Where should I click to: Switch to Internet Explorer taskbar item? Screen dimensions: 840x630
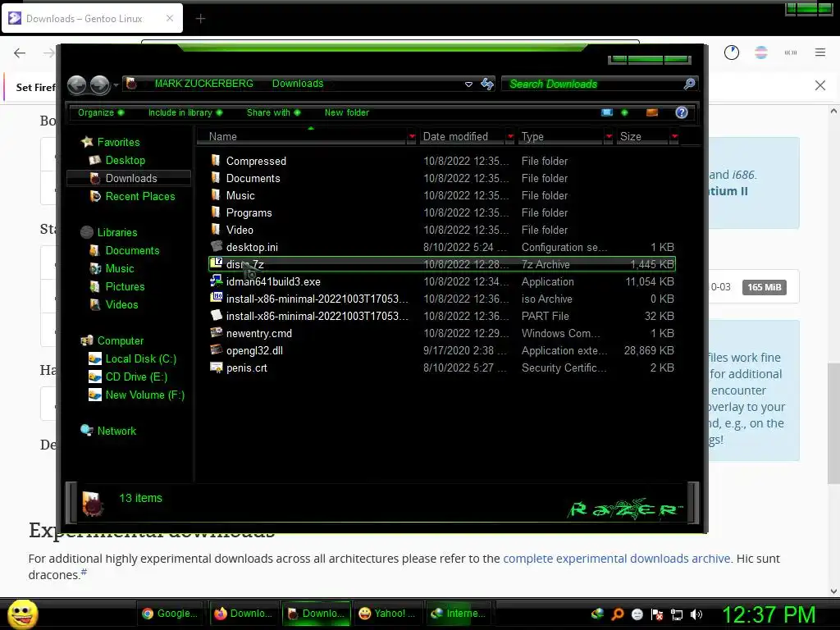click(460, 614)
